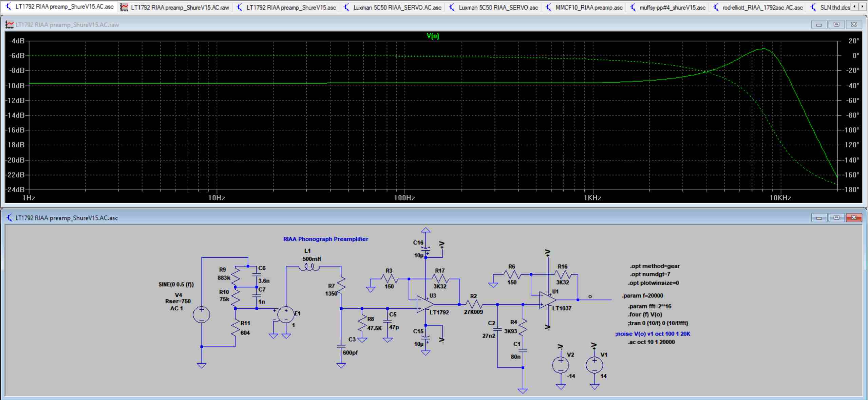Viewport: 868px width, 400px height.
Task: Open the LT1792 RIAA preamp_ShureV15.asc tab
Action: [286, 7]
